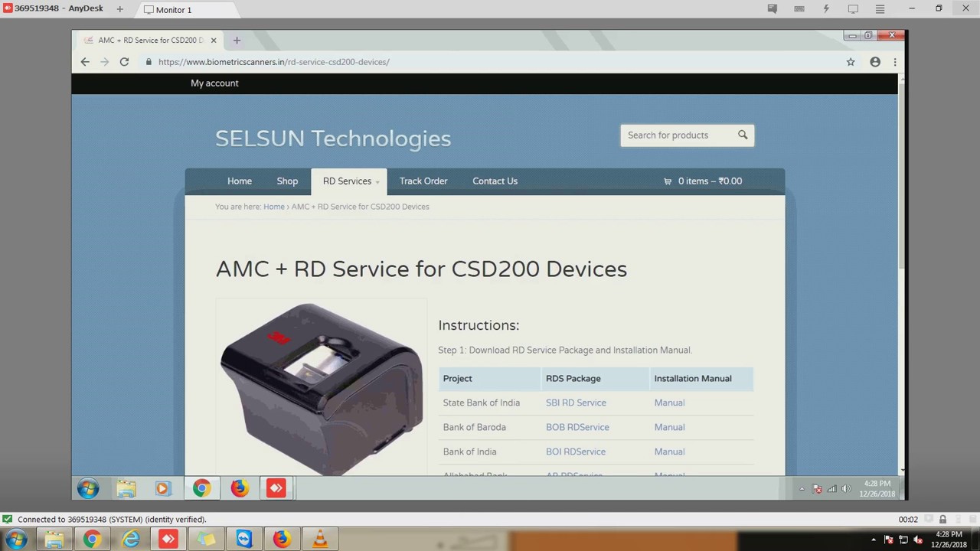Click AnyDesk on the remote taskbar

[x=276, y=488]
